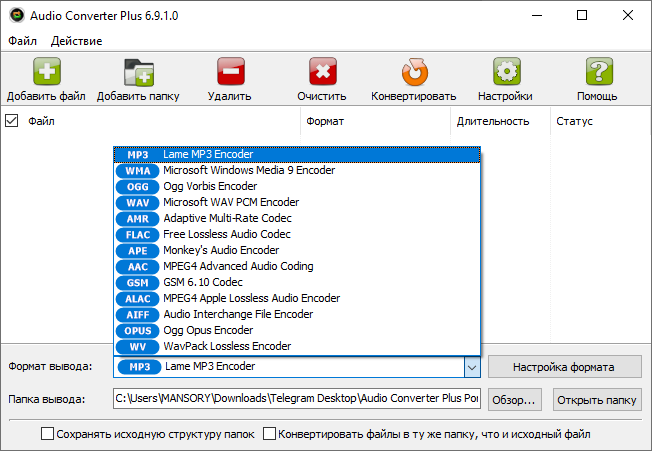Image resolution: width=652 pixels, height=451 pixels.
Task: Select MPEG4 Advanced Audio Coding option
Action: 297,266
